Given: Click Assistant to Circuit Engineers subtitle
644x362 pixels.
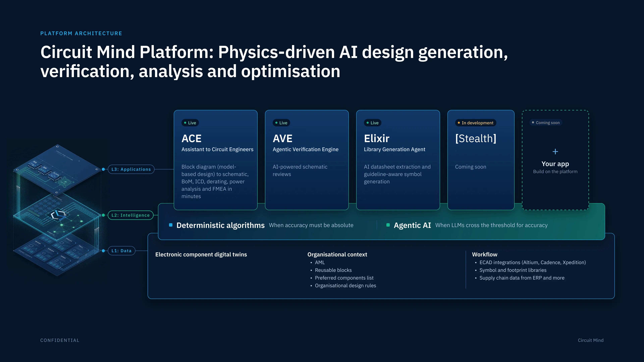Looking at the screenshot, I should pos(217,149).
